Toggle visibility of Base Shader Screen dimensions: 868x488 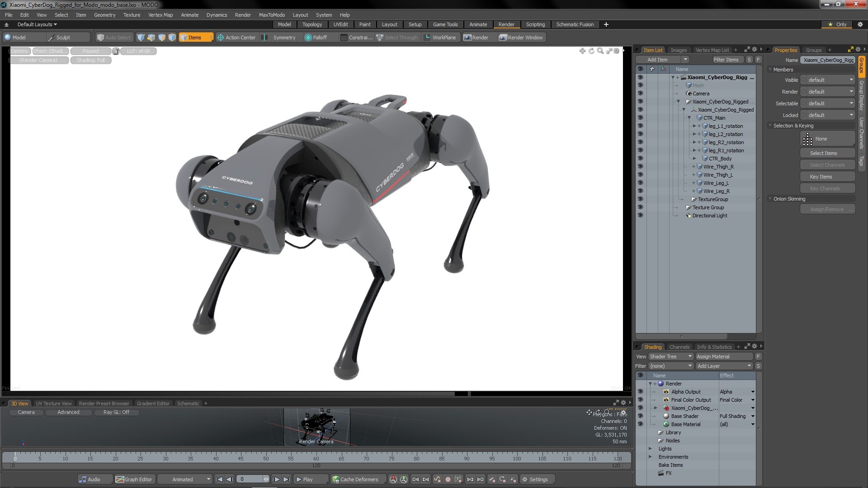click(640, 416)
